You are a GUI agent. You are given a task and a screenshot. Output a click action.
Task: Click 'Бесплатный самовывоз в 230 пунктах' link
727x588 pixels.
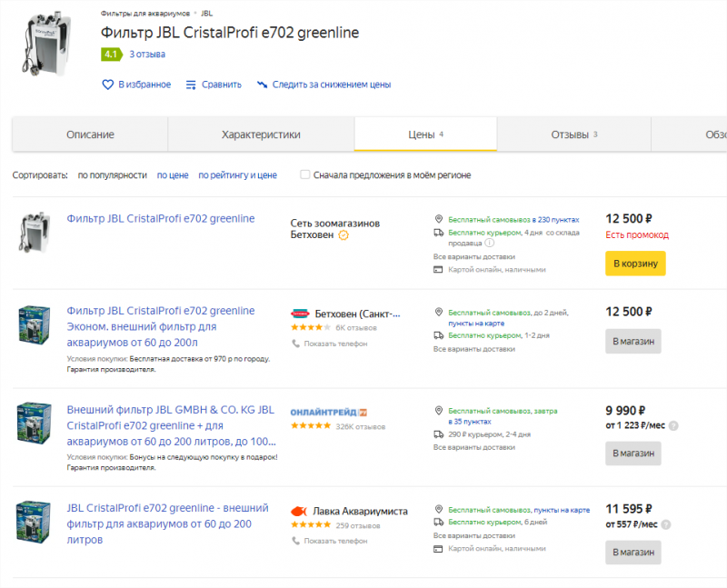click(x=513, y=219)
